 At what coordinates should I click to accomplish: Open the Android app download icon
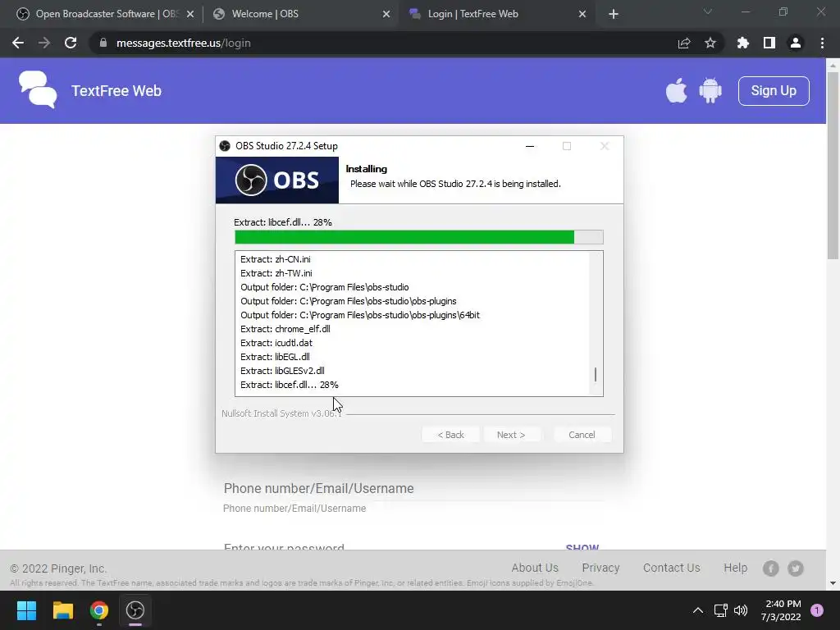pyautogui.click(x=710, y=90)
